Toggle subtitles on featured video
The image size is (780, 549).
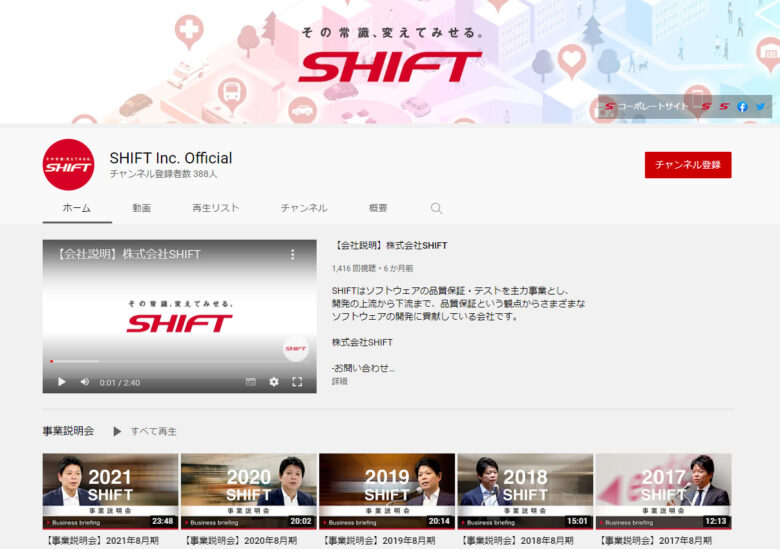(x=251, y=382)
